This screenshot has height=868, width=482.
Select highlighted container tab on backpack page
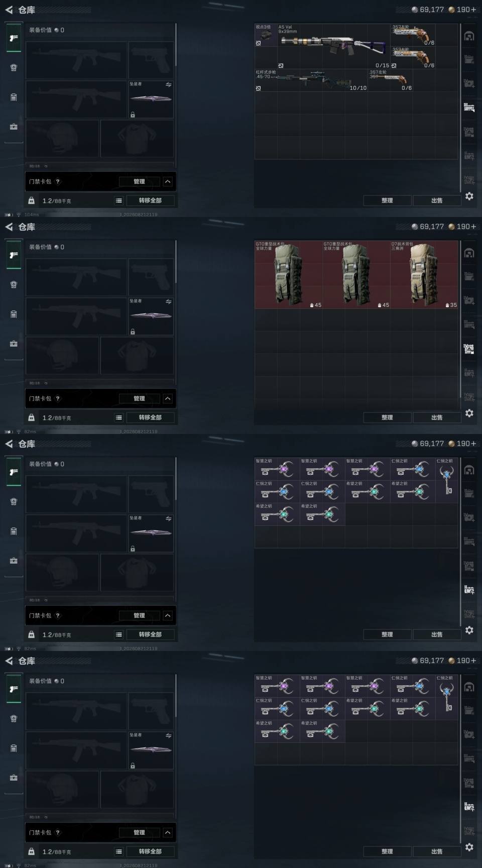(469, 349)
